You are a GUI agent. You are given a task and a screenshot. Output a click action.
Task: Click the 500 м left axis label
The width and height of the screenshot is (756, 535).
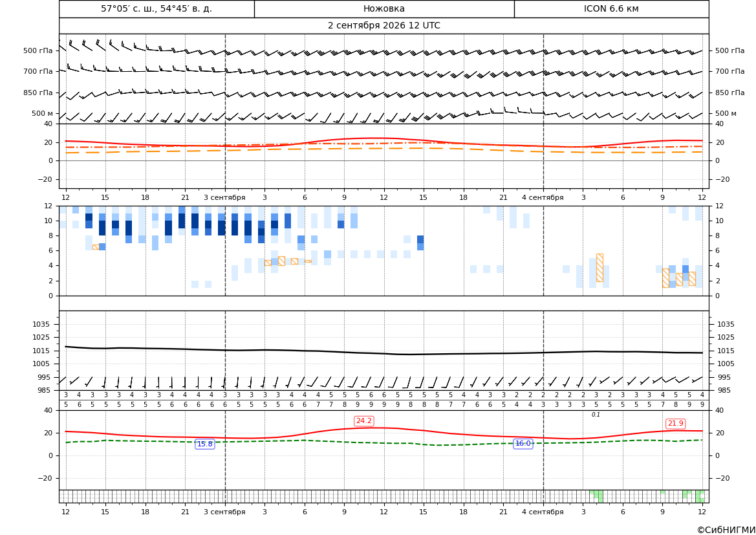(42, 113)
